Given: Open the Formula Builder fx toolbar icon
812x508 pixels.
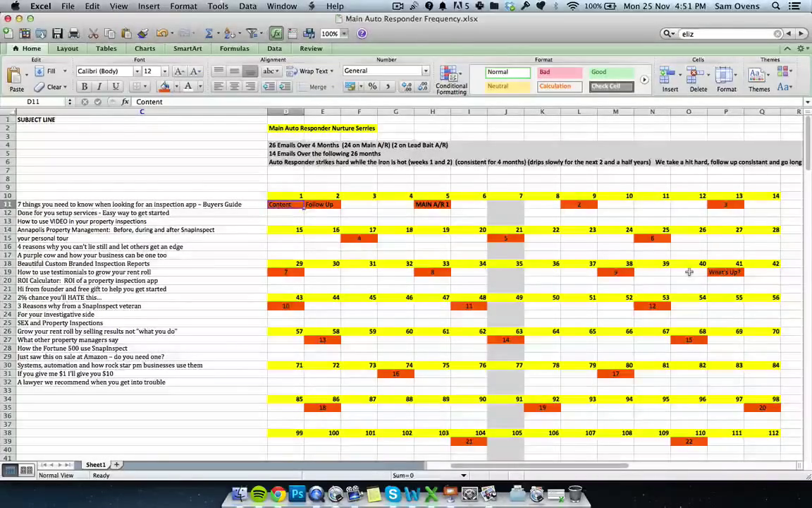Looking at the screenshot, I should coord(276,34).
